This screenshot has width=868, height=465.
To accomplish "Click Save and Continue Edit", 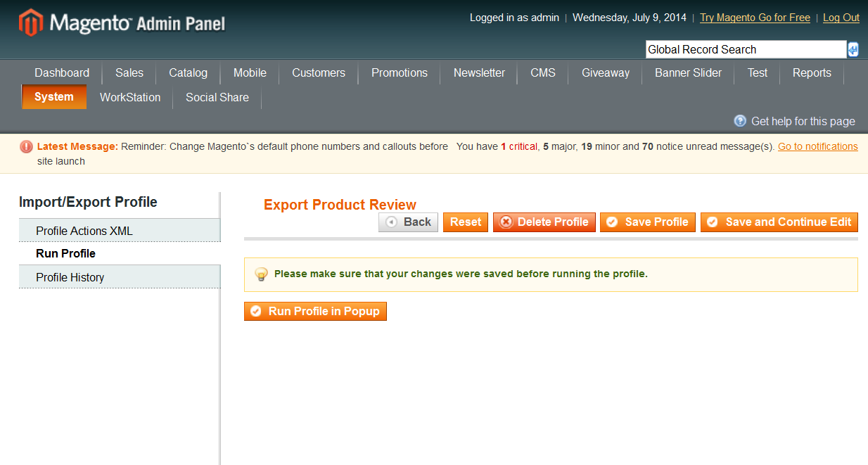I will point(779,222).
